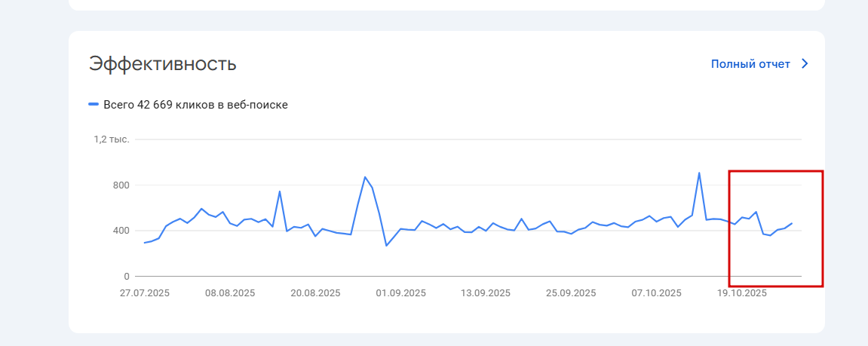Click the late-August peak on the clicks line
Viewport: 868px width, 346px height.
pyautogui.click(x=365, y=177)
